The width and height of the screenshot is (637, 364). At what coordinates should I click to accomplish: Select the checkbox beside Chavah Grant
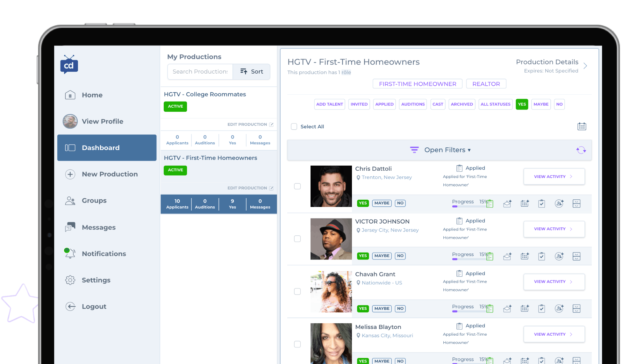(x=297, y=291)
